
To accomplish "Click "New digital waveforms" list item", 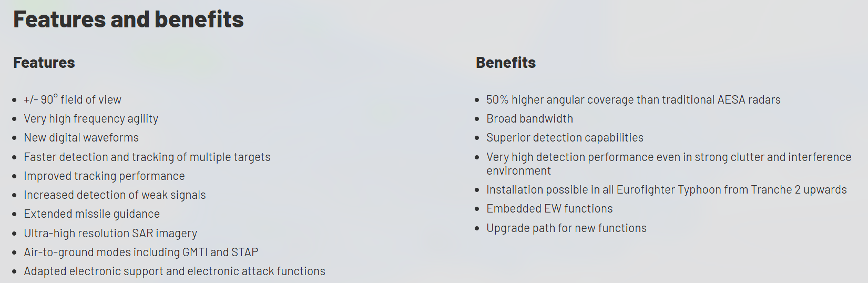I will pos(81,138).
